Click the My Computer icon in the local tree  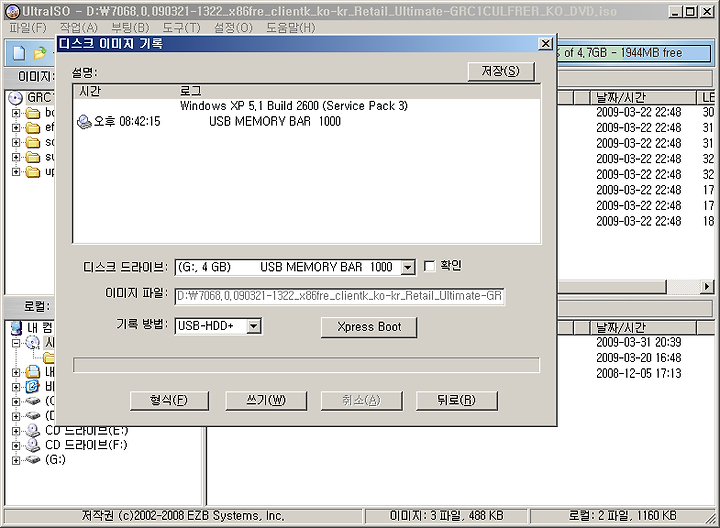(16, 328)
